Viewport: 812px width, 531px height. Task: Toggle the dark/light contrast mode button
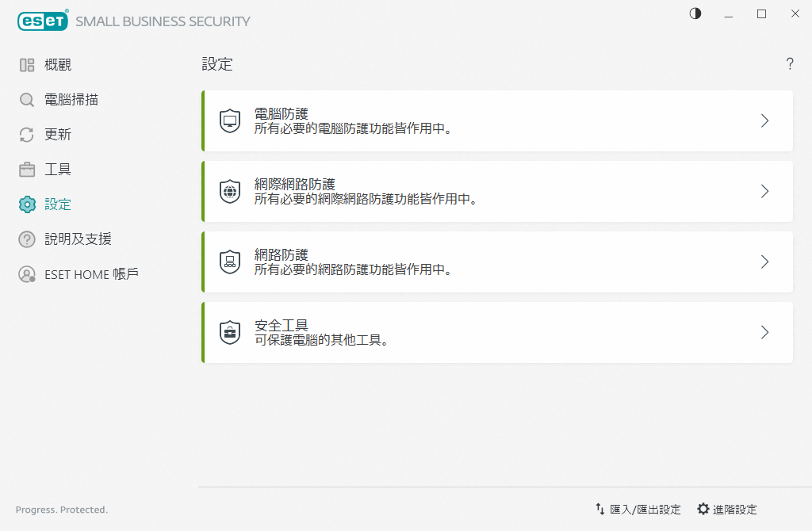click(x=695, y=14)
